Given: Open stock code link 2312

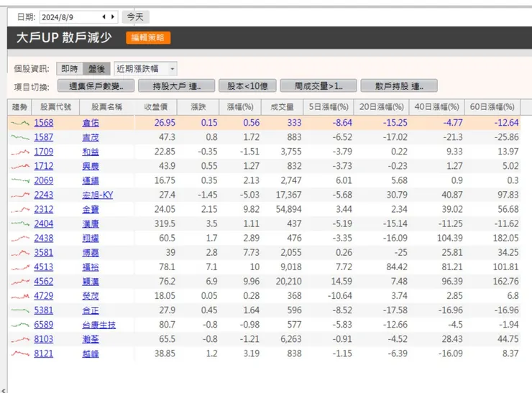Looking at the screenshot, I should click(x=43, y=209).
